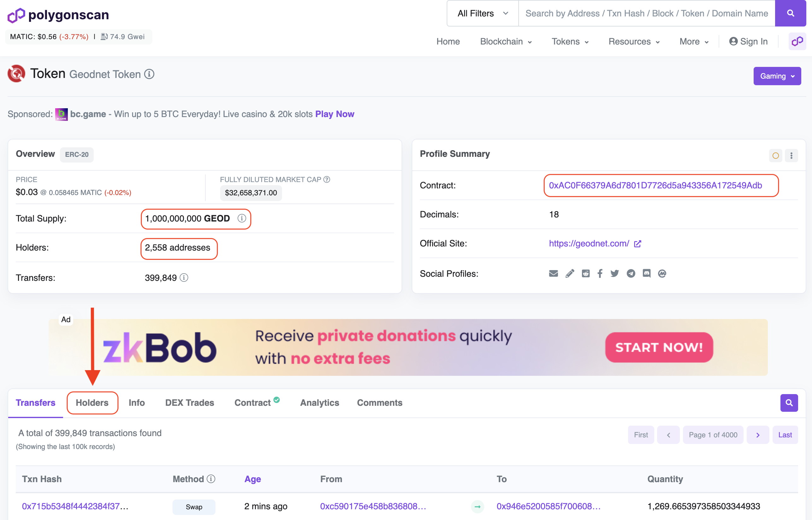
Task: Open the DEX Trades tab
Action: (189, 403)
